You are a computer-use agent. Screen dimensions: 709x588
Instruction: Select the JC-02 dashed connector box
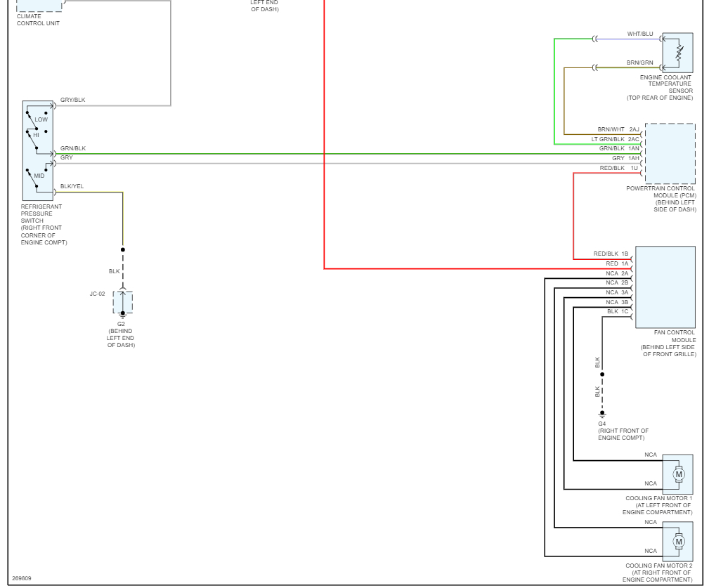122,302
